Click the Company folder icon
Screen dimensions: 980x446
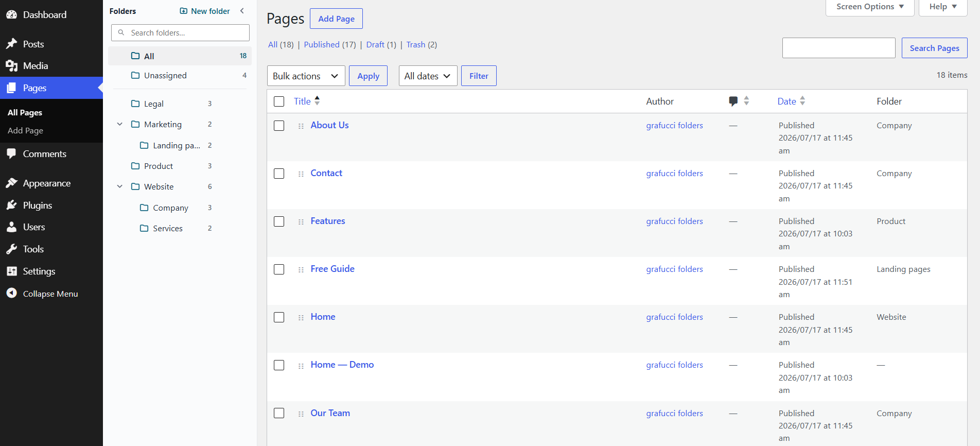coord(144,208)
